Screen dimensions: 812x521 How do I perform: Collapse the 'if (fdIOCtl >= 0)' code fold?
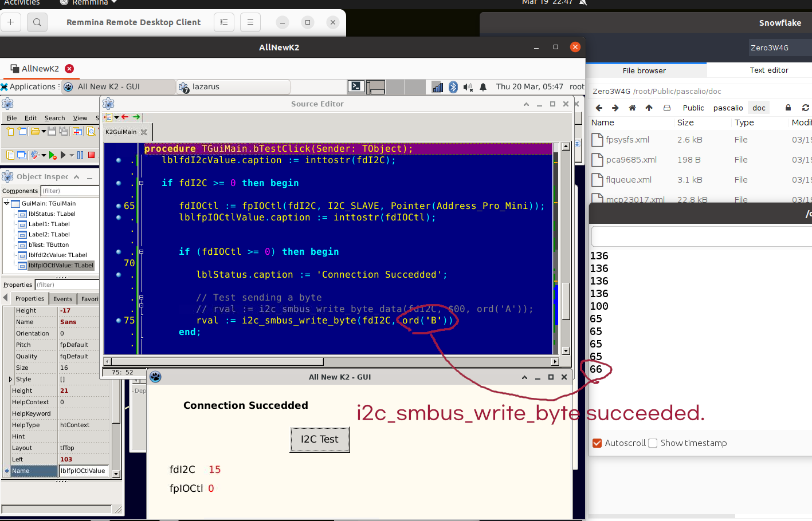pos(141,252)
